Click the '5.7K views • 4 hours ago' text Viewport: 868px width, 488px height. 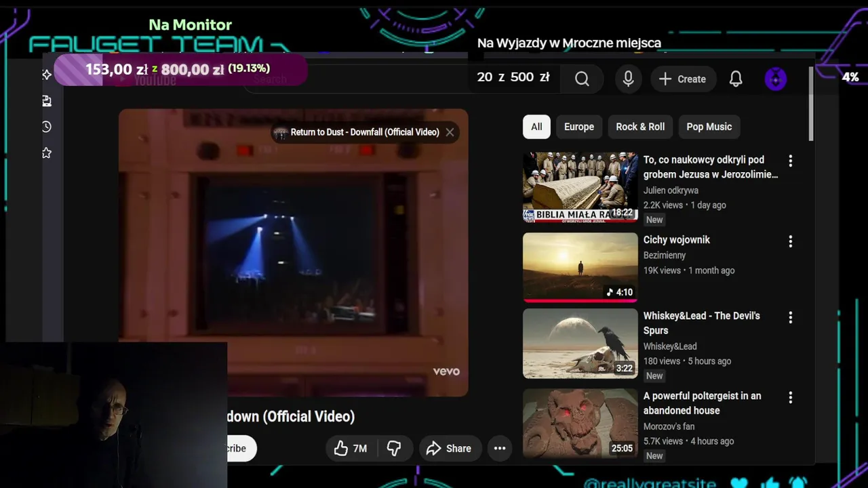point(689,441)
